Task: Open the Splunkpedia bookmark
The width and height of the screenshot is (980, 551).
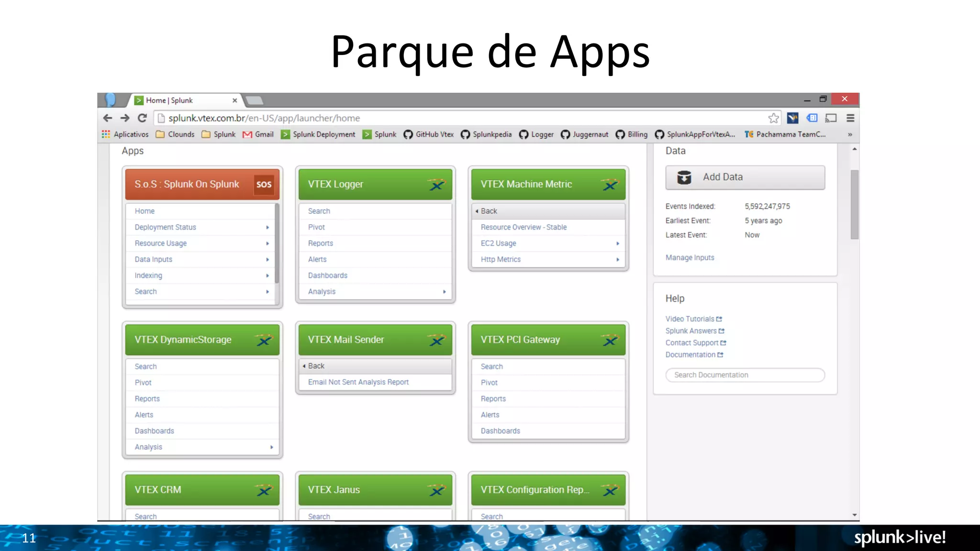Action: coord(486,134)
